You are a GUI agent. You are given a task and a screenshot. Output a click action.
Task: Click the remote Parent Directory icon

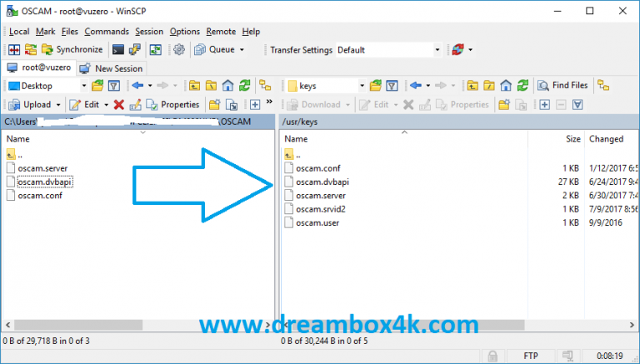click(472, 86)
